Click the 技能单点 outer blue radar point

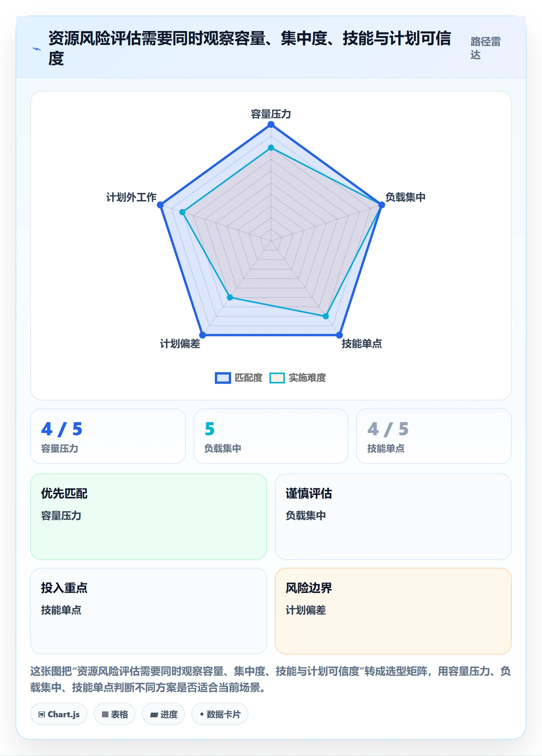tap(339, 335)
